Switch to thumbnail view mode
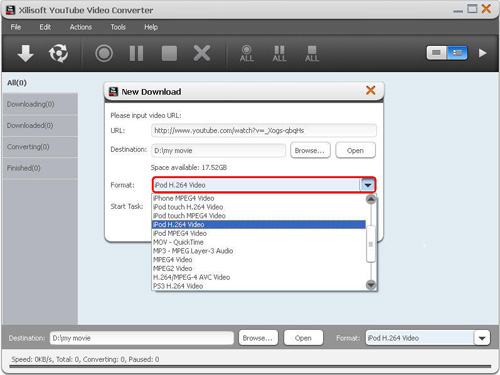The image size is (500, 375). pyautogui.click(x=437, y=53)
